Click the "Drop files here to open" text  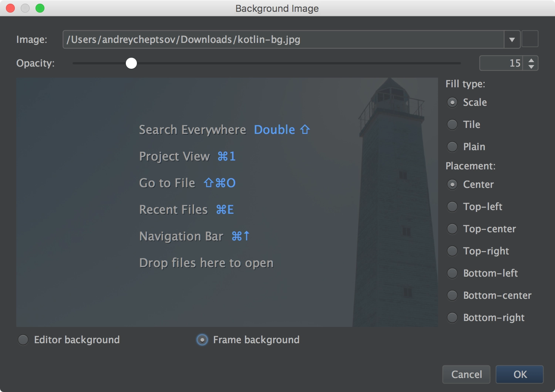(x=206, y=263)
